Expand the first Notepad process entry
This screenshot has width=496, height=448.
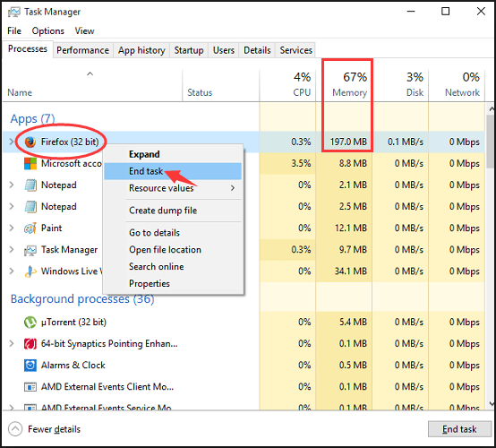pyautogui.click(x=12, y=185)
